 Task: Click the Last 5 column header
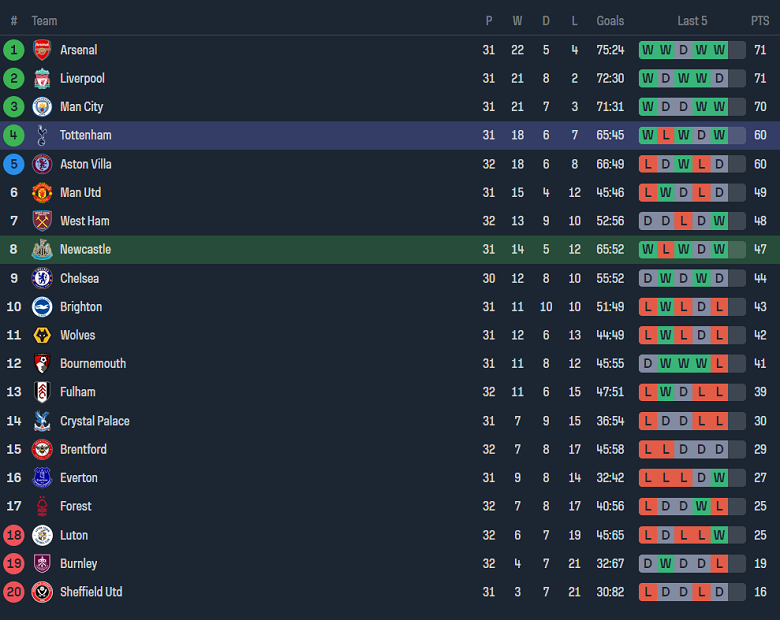(692, 21)
